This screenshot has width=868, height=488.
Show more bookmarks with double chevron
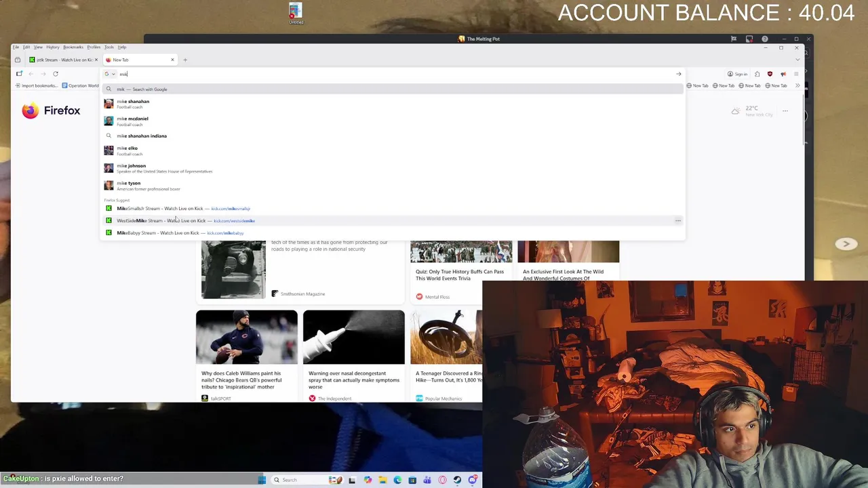[x=797, y=85]
